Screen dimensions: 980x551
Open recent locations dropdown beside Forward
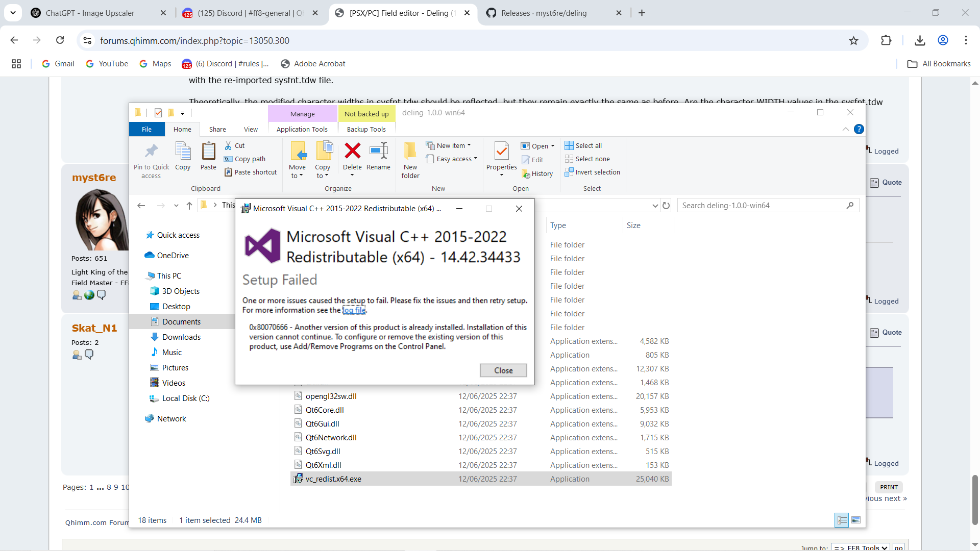click(x=176, y=206)
